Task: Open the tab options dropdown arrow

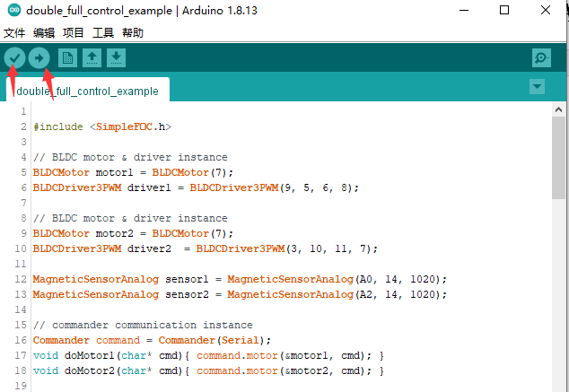Action: 537,87
